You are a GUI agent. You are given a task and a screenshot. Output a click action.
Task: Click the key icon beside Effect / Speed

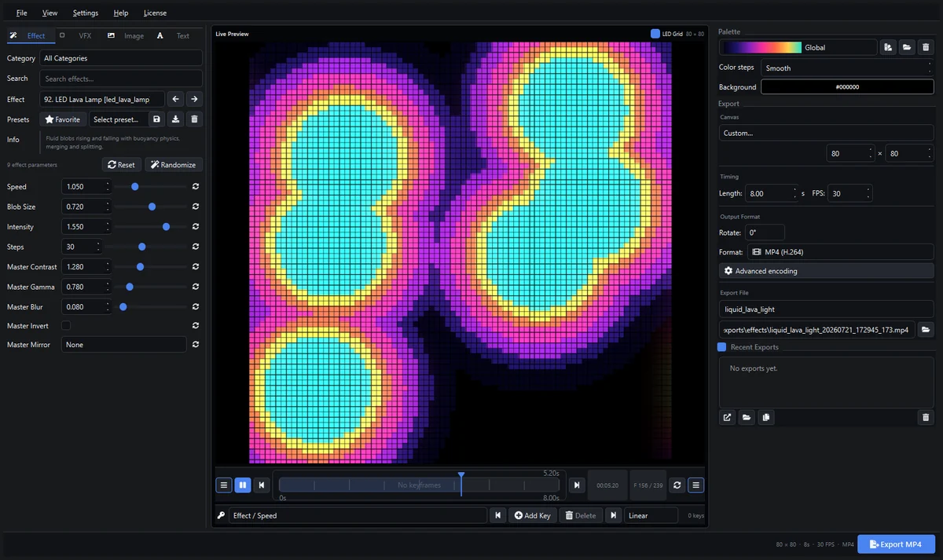222,515
